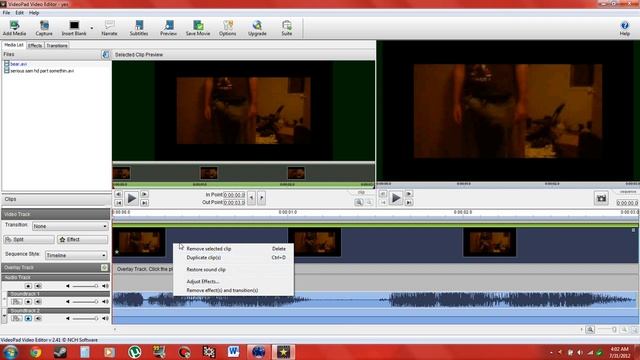Take a snapshot with the camera icon

[601, 198]
